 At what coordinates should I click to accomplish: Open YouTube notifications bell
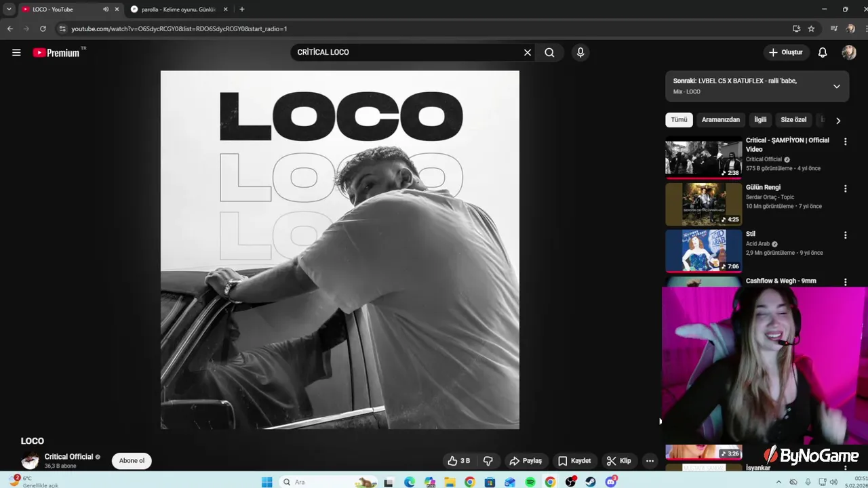tap(822, 52)
